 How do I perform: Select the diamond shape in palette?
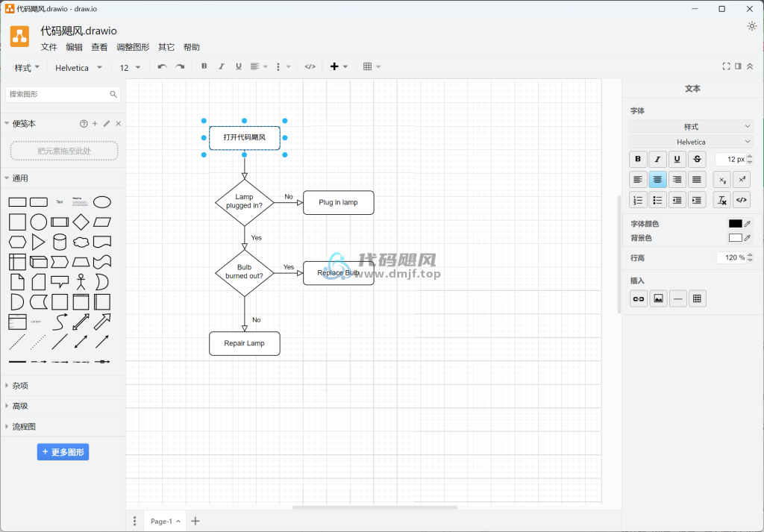pos(81,222)
